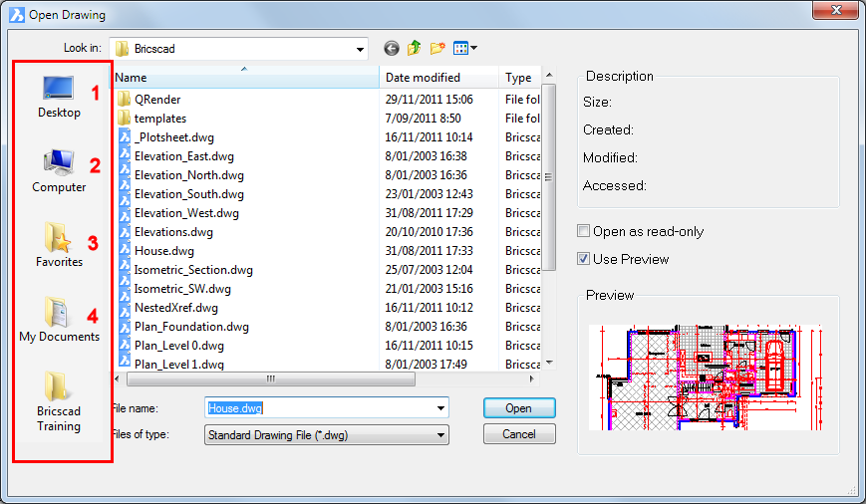
Task: Expand the File name dropdown arrow
Action: [x=440, y=408]
